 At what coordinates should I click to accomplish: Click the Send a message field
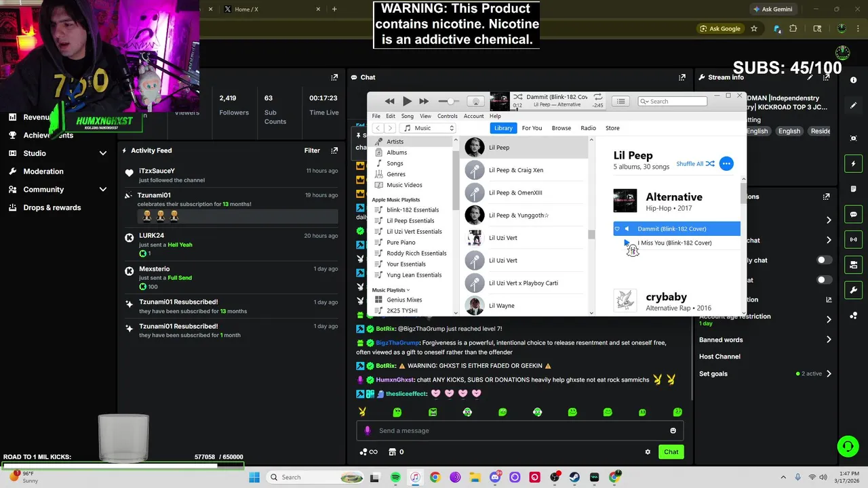click(x=520, y=430)
